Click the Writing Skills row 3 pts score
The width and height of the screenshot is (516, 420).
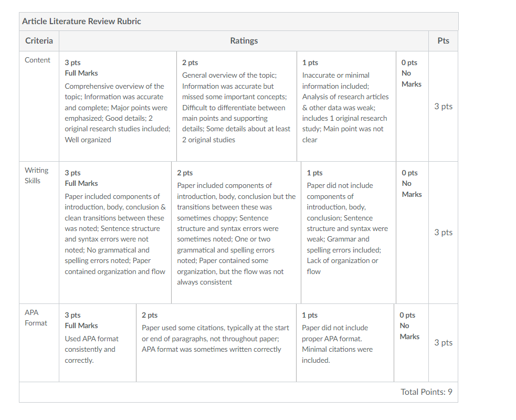click(x=443, y=233)
